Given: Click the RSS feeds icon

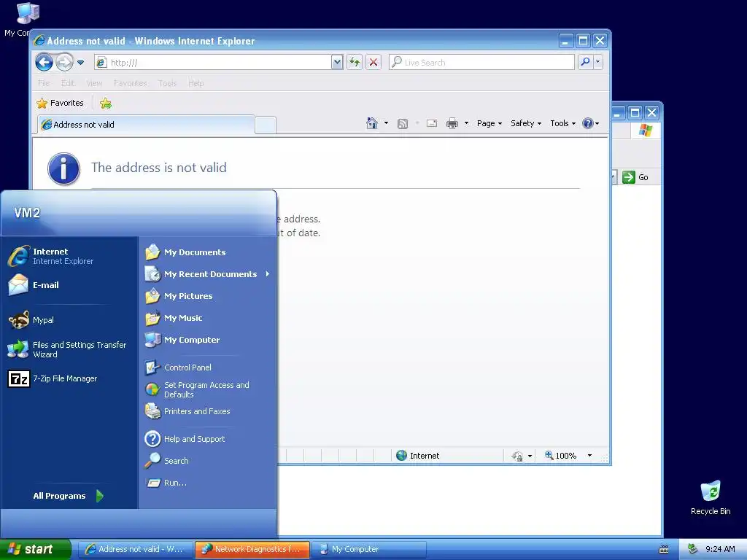Looking at the screenshot, I should [x=403, y=124].
